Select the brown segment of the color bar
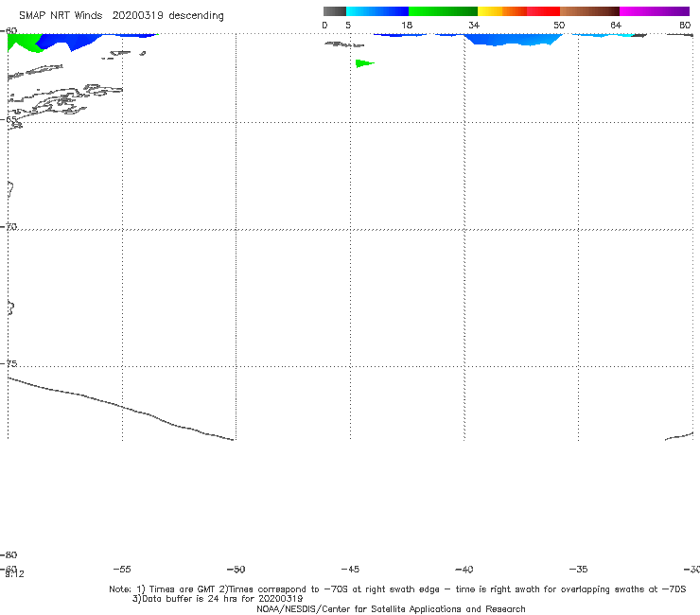Viewport: 700px width, 615px height. pos(589,11)
